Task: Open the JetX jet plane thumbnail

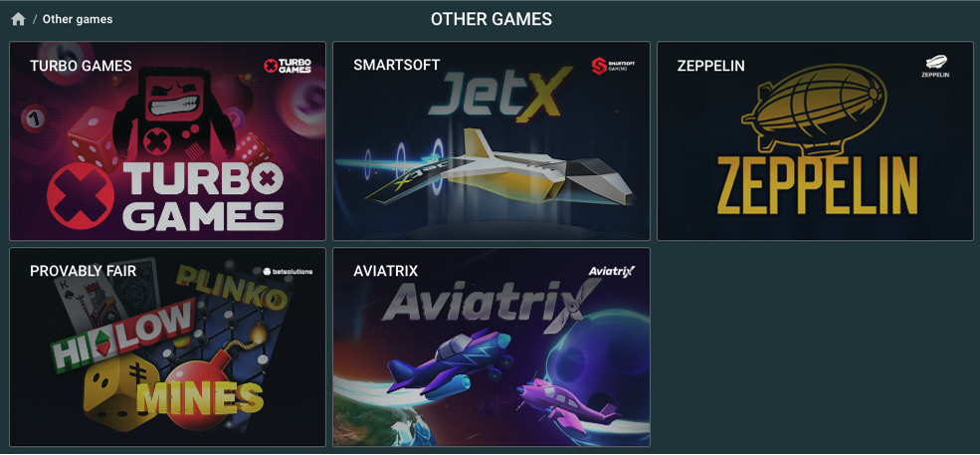Action: (491, 140)
